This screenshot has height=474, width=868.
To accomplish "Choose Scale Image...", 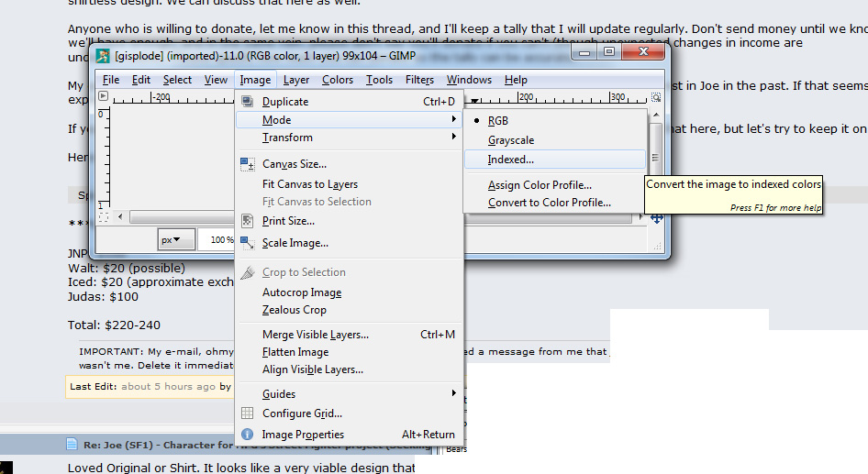I will pos(349,243).
